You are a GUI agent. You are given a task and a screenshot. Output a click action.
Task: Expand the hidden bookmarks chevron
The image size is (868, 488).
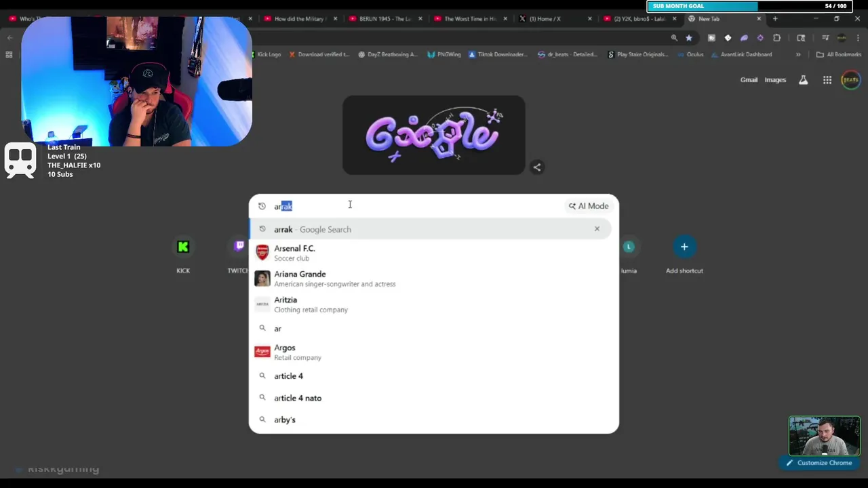[x=798, y=54]
